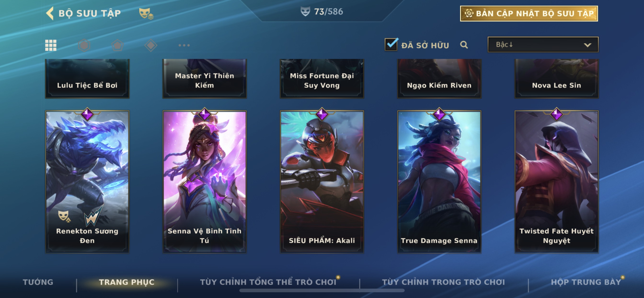
Task: Click the mask icon on Renekton Sương Đen
Action: click(x=64, y=216)
